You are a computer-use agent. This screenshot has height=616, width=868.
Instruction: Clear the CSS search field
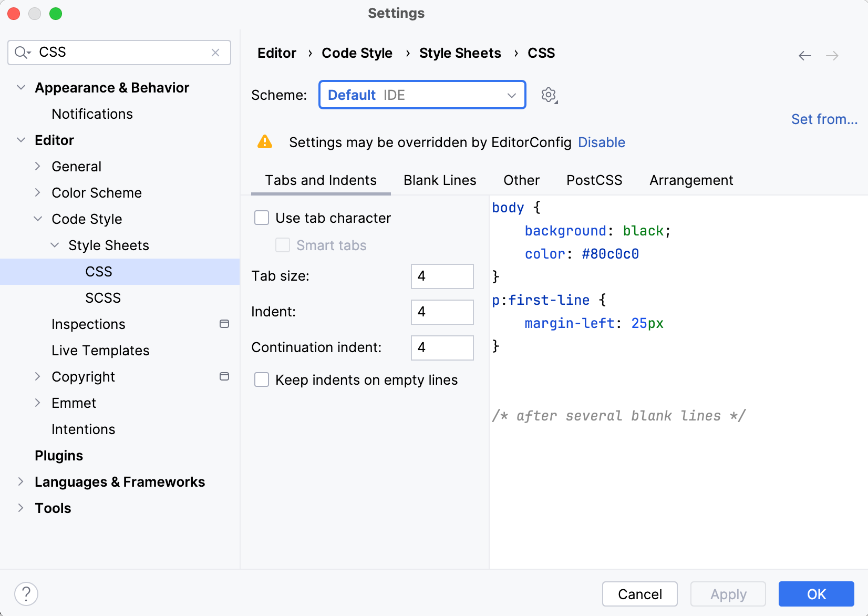(215, 53)
